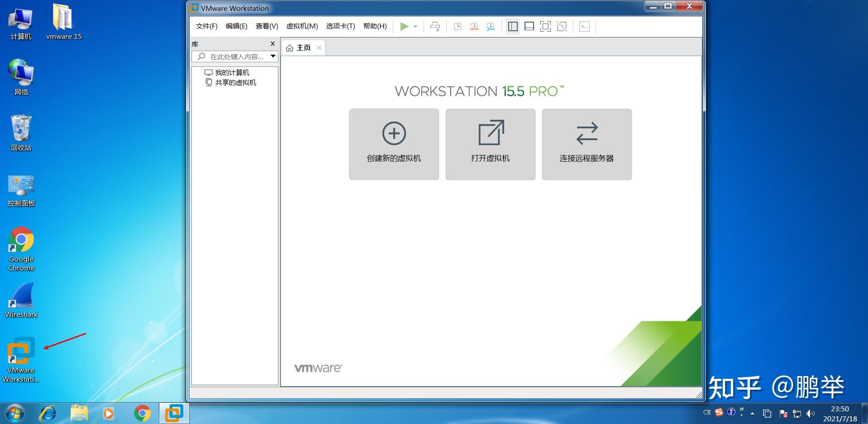
Task: Select the Wireshark desktop shortcut
Action: pyautogui.click(x=21, y=301)
